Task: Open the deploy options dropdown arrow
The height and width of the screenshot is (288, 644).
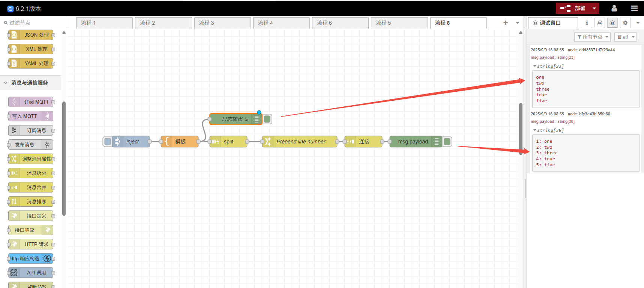Action: [594, 8]
